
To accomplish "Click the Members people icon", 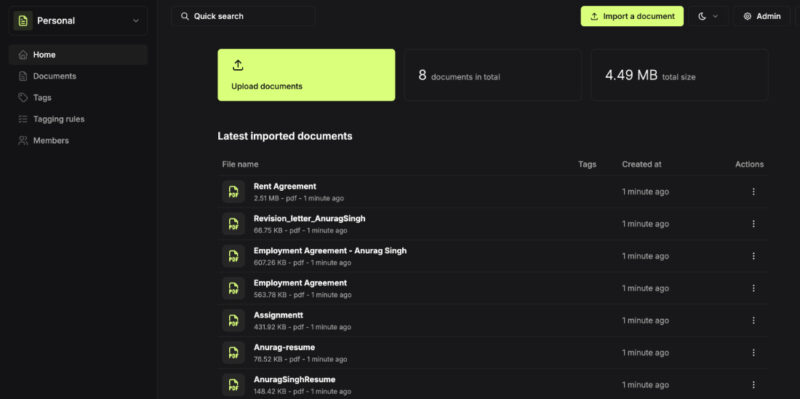I will (23, 140).
